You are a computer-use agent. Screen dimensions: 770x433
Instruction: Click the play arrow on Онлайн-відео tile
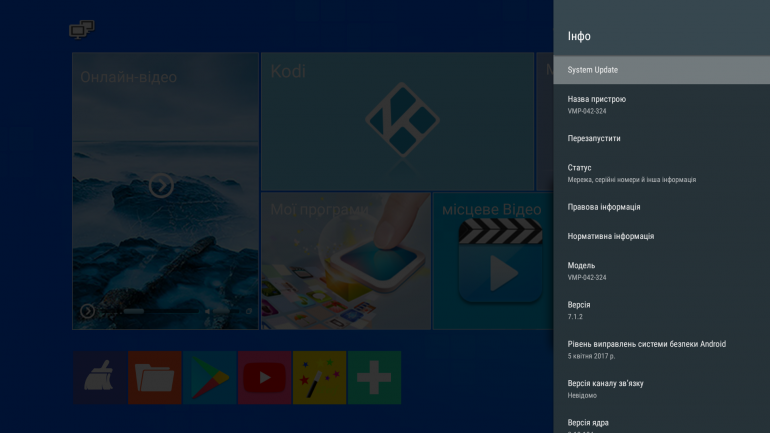tap(161, 186)
